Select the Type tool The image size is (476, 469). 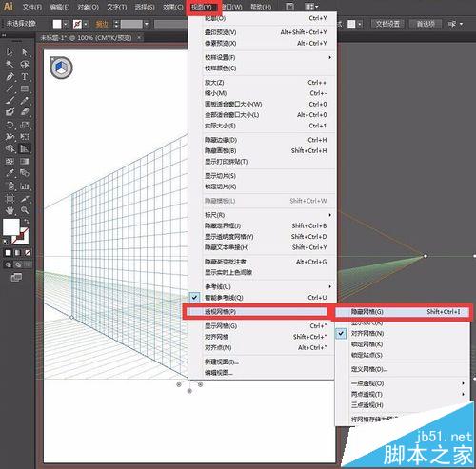(x=25, y=77)
